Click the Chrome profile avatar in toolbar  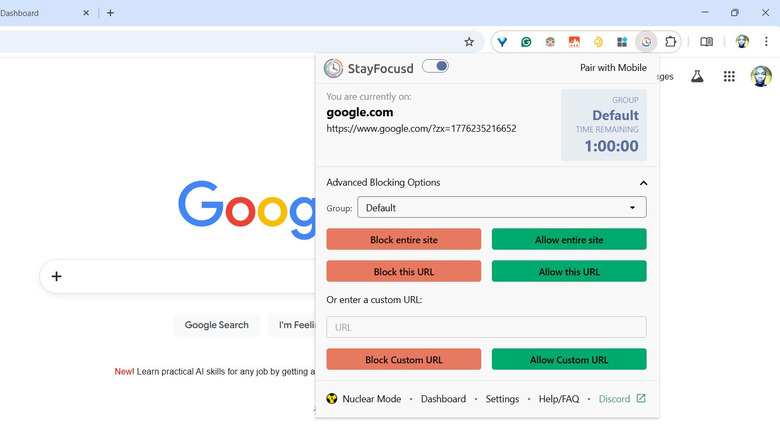point(742,42)
